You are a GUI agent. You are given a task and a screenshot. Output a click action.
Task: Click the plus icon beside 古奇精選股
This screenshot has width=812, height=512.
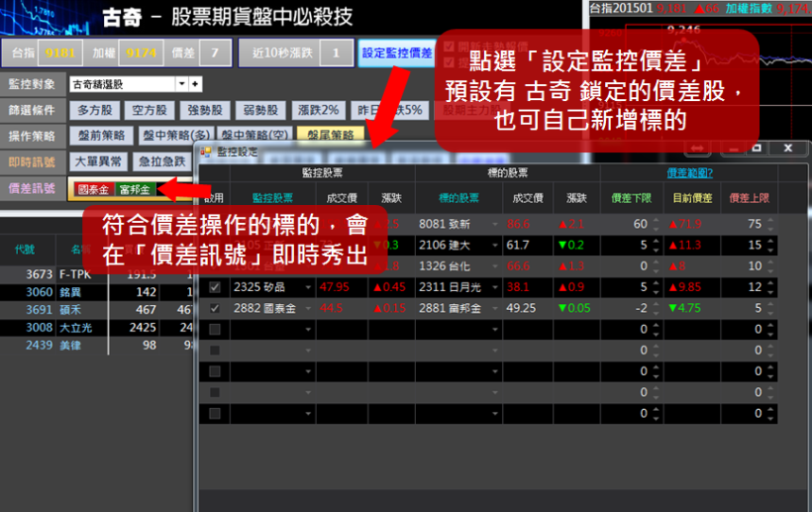[195, 84]
